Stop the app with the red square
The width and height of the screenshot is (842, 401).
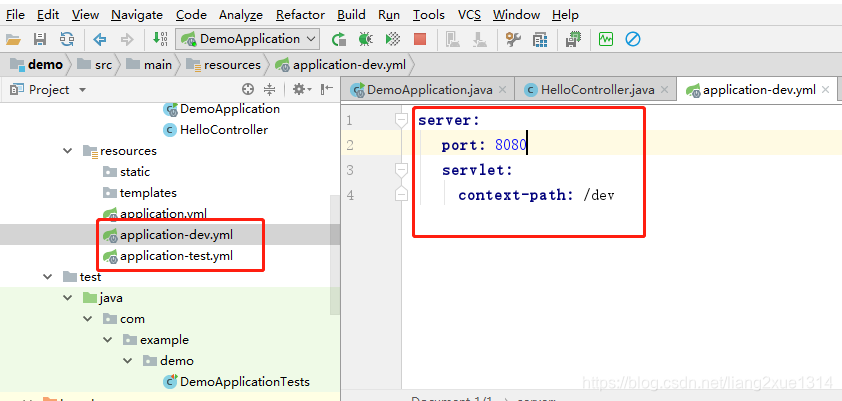coord(420,39)
